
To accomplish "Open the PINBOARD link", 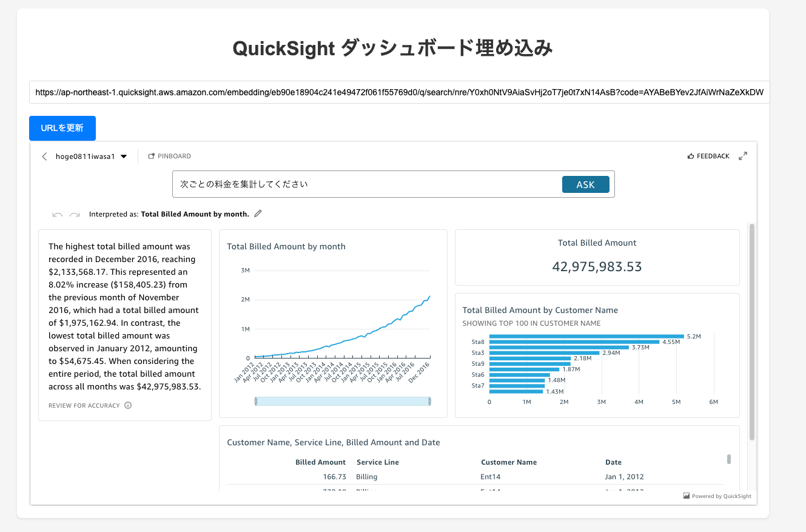I will coord(170,157).
